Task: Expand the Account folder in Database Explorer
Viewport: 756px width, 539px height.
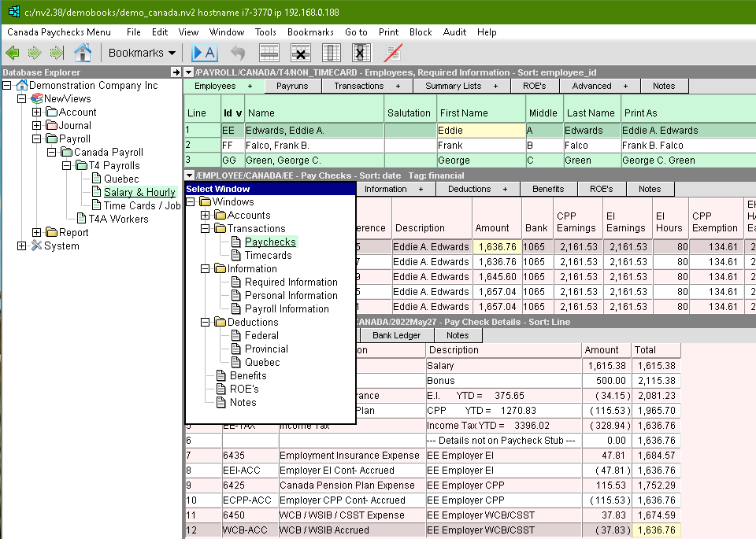Action: click(36, 113)
